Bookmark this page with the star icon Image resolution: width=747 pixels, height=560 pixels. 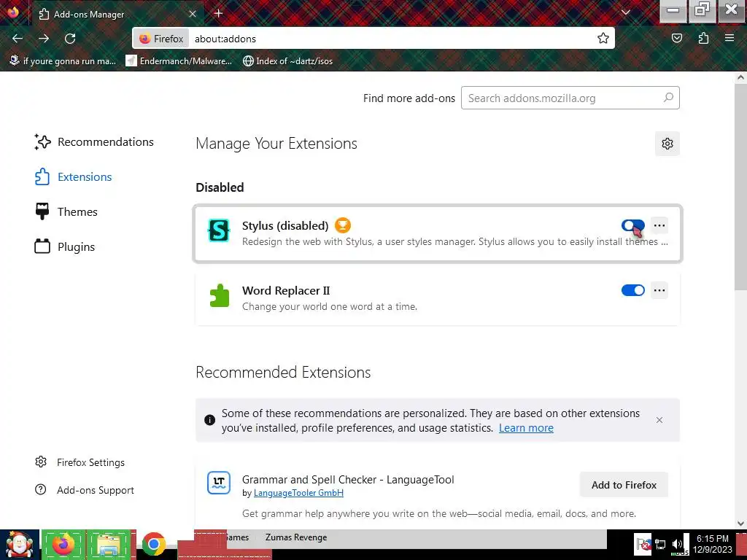603,39
